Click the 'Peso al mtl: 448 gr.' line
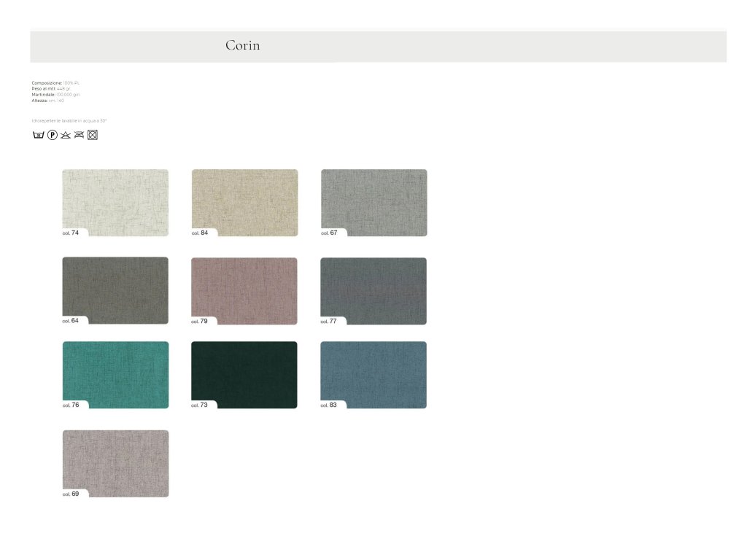This screenshot has height=560, width=747. pyautogui.click(x=51, y=88)
